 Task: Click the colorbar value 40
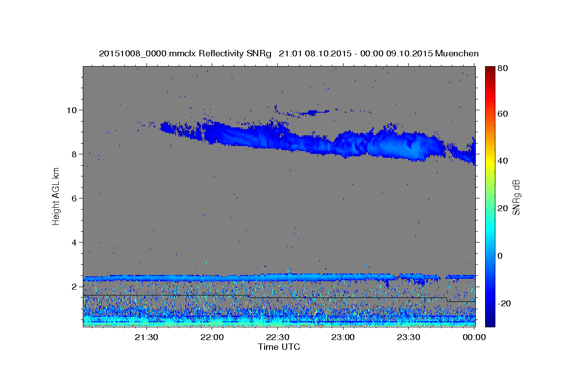(503, 161)
